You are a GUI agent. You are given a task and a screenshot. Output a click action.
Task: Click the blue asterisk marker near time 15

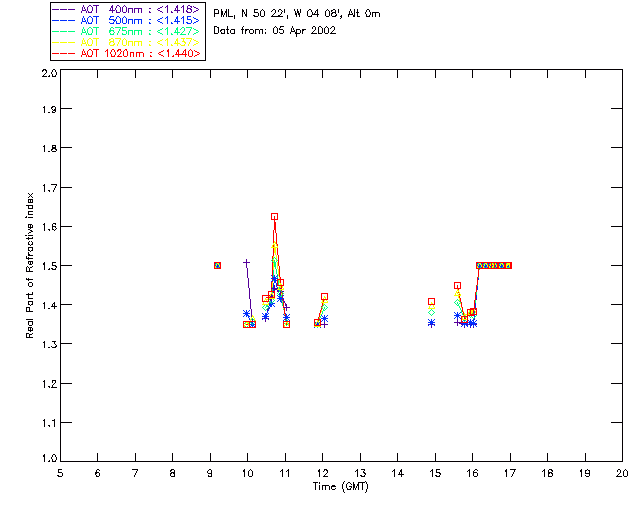[431, 323]
